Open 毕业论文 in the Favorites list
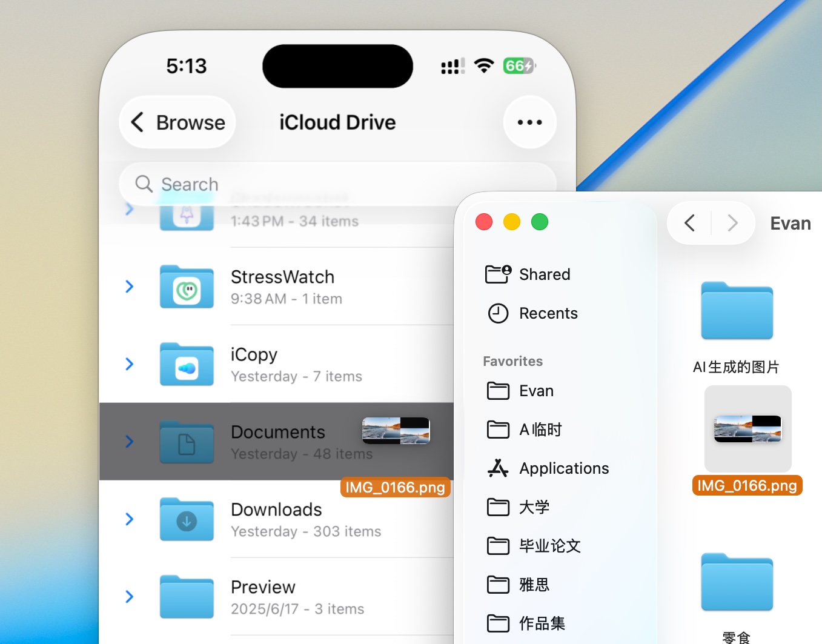822x644 pixels. pos(550,546)
